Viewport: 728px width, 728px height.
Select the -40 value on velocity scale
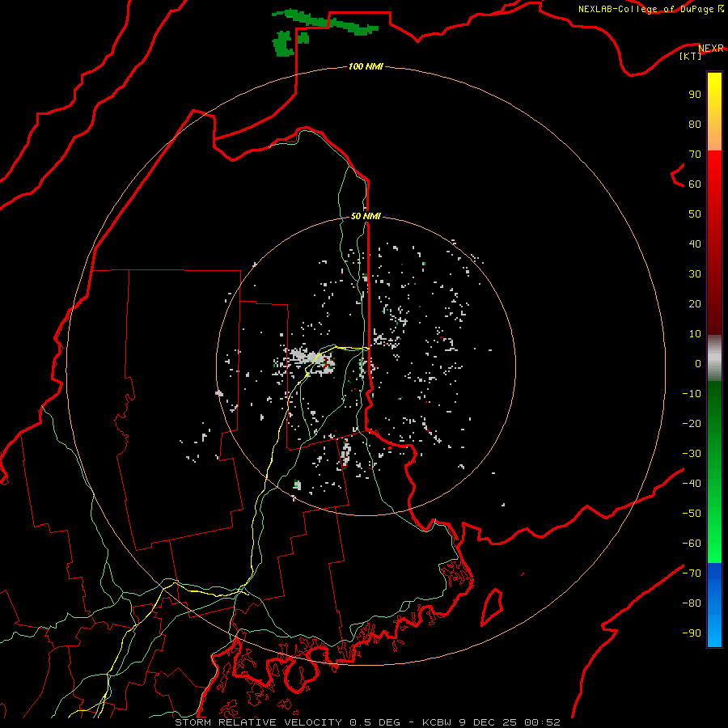click(x=692, y=484)
